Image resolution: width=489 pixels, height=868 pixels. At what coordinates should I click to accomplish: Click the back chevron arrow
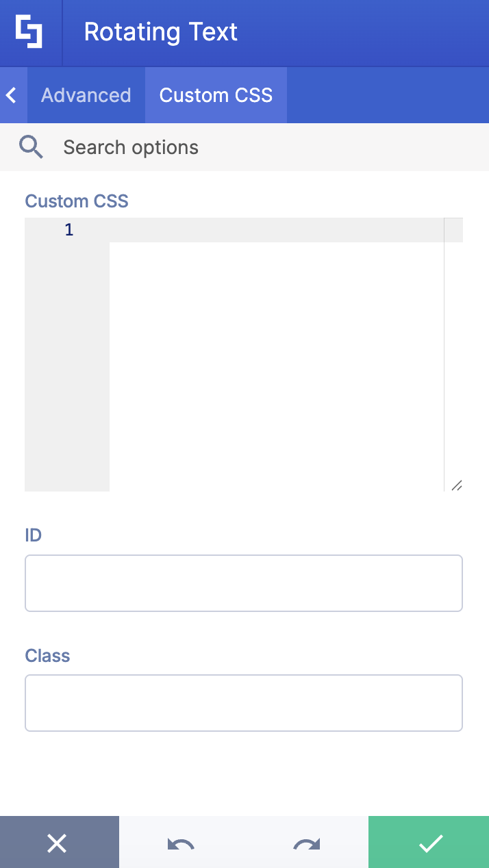coord(12,95)
